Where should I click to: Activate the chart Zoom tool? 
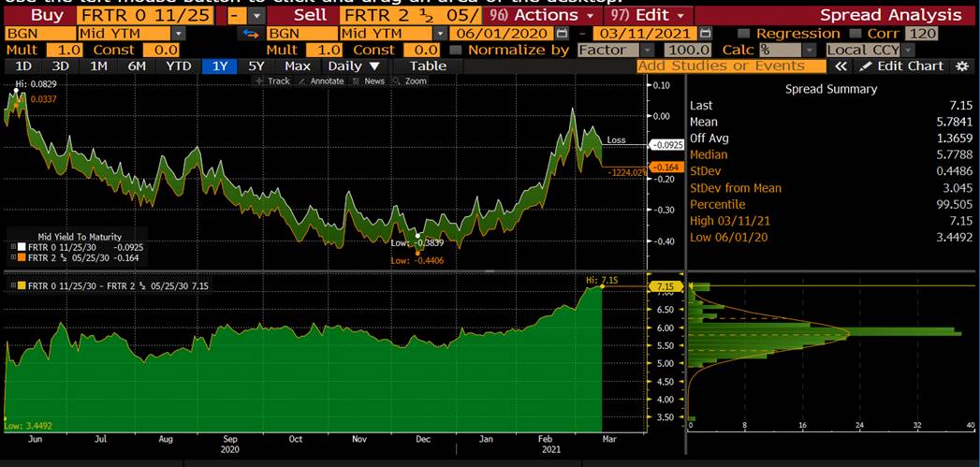411,81
